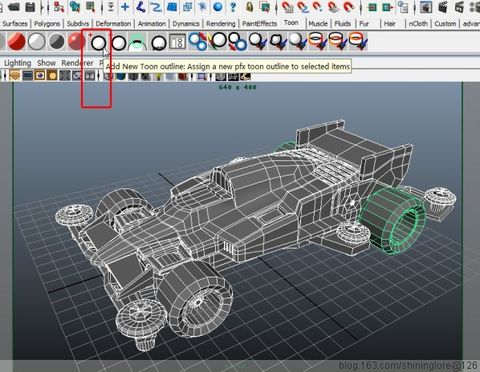Open the Show panel menu
Viewport: 480px width, 372px height.
click(46, 63)
